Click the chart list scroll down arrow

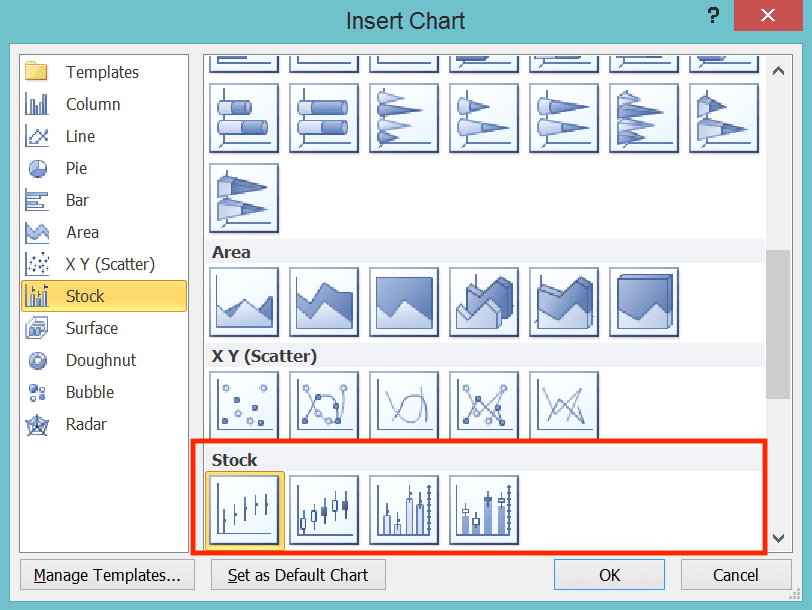coord(778,538)
